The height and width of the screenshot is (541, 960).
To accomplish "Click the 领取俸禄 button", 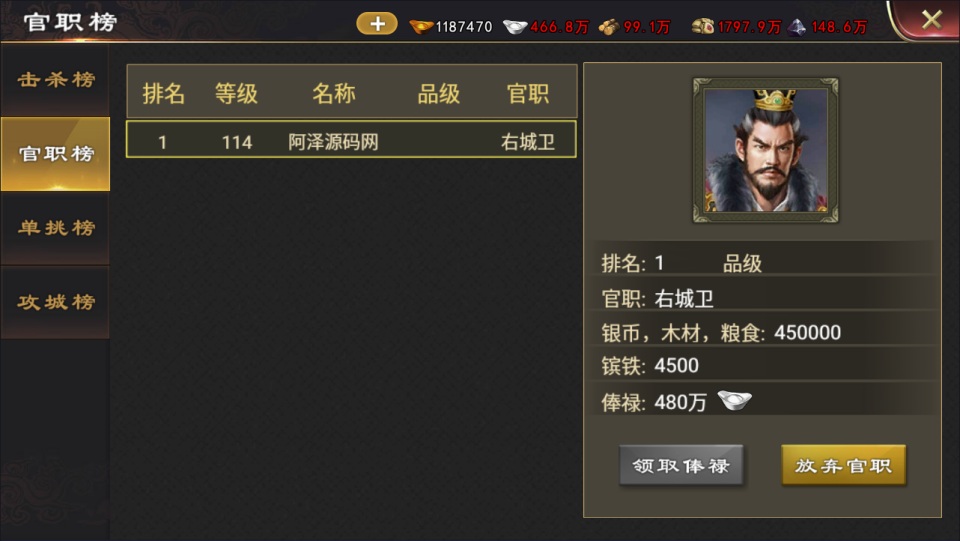I will (x=681, y=466).
